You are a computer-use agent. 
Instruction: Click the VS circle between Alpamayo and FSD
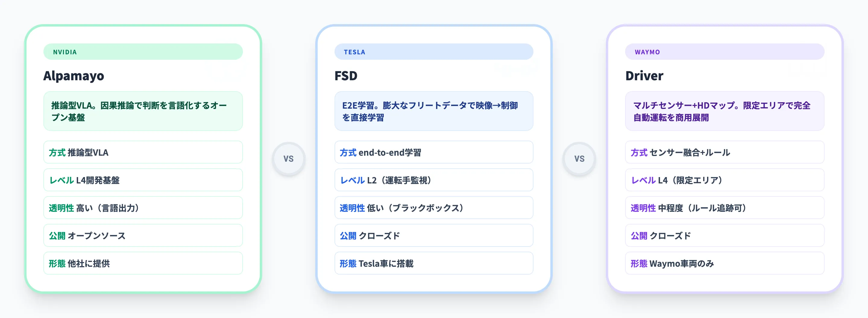point(288,159)
